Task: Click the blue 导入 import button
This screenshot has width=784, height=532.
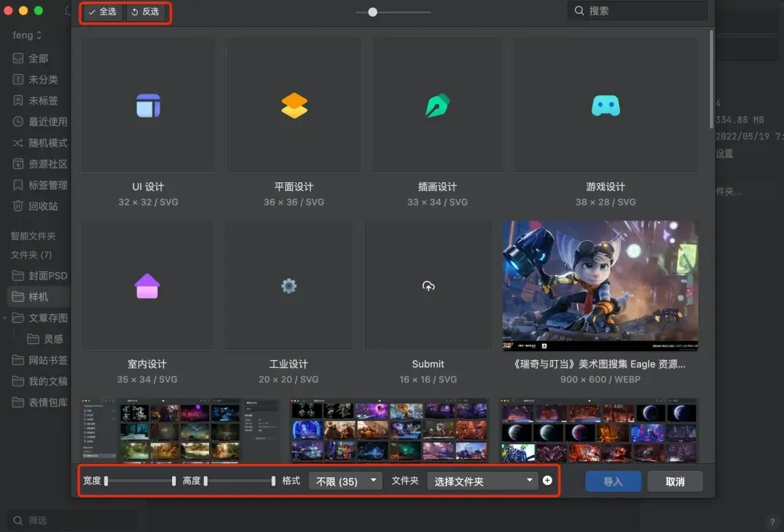Action: point(613,481)
